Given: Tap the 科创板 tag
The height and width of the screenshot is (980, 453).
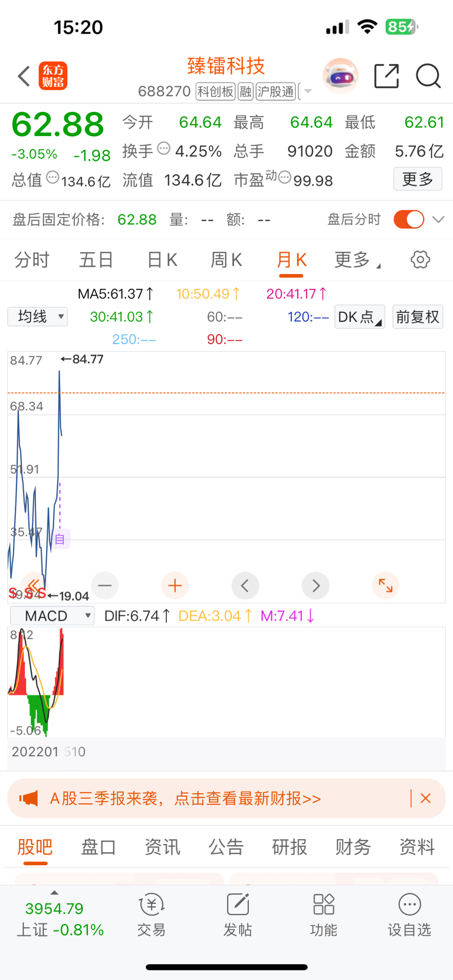Looking at the screenshot, I should (x=215, y=91).
